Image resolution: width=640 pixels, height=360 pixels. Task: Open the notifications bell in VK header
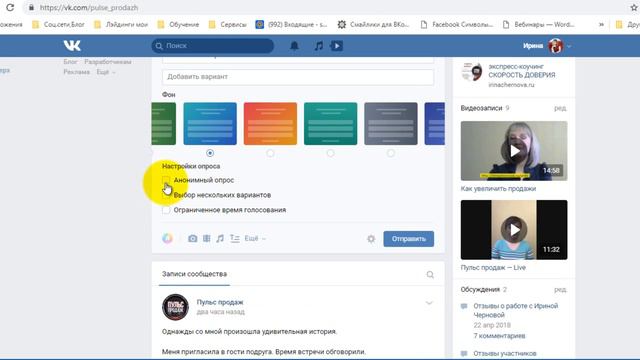(294, 46)
